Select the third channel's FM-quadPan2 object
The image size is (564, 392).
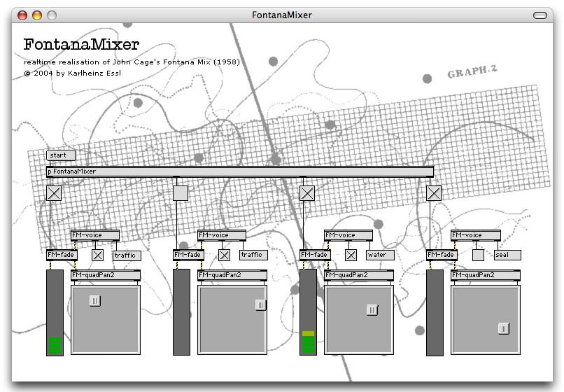pos(358,275)
